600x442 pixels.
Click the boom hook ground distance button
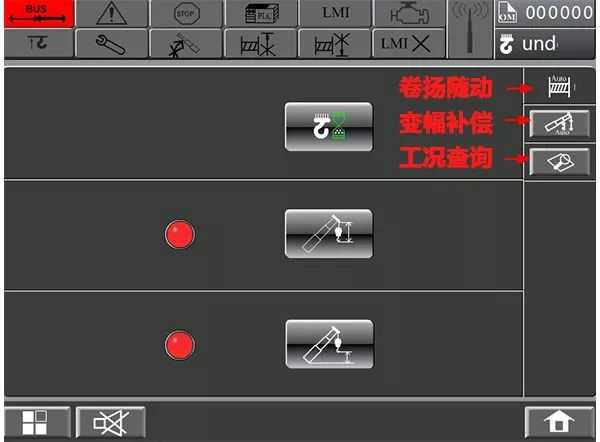click(x=329, y=344)
